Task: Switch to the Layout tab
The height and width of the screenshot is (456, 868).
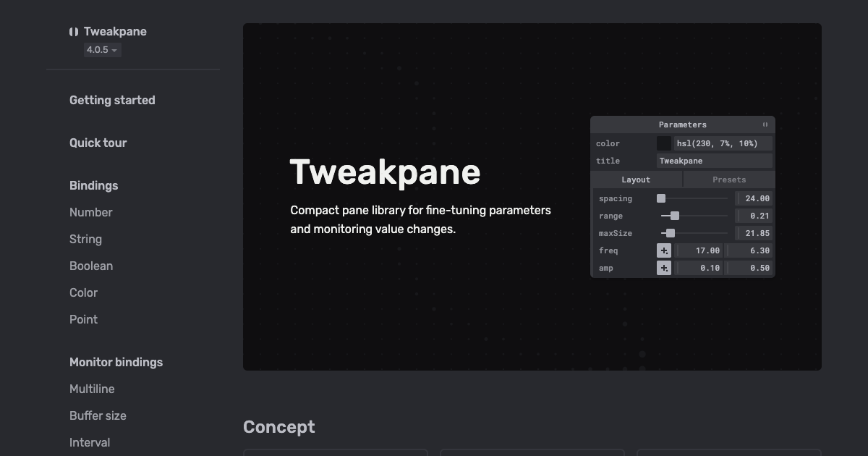Action: click(x=636, y=180)
